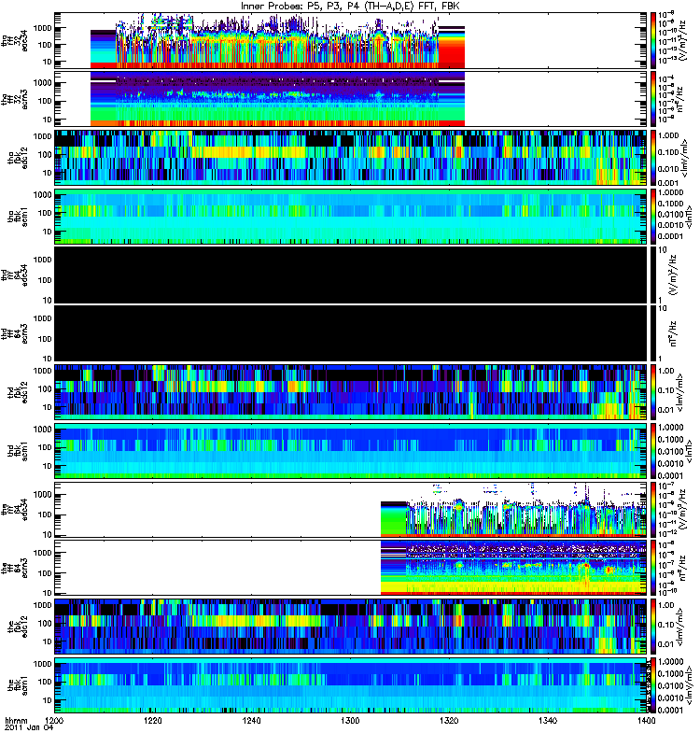Select the tha fff 32 scm3 axis label

click(15, 100)
